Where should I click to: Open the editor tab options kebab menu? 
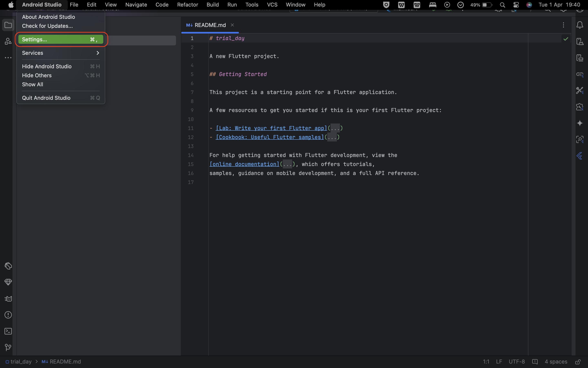coord(563,25)
